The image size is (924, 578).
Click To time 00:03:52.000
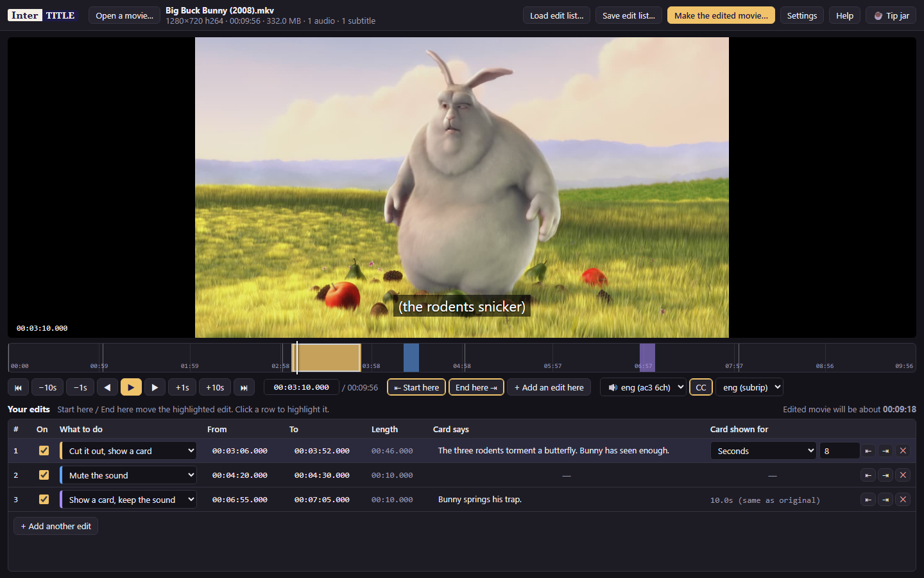pyautogui.click(x=322, y=451)
